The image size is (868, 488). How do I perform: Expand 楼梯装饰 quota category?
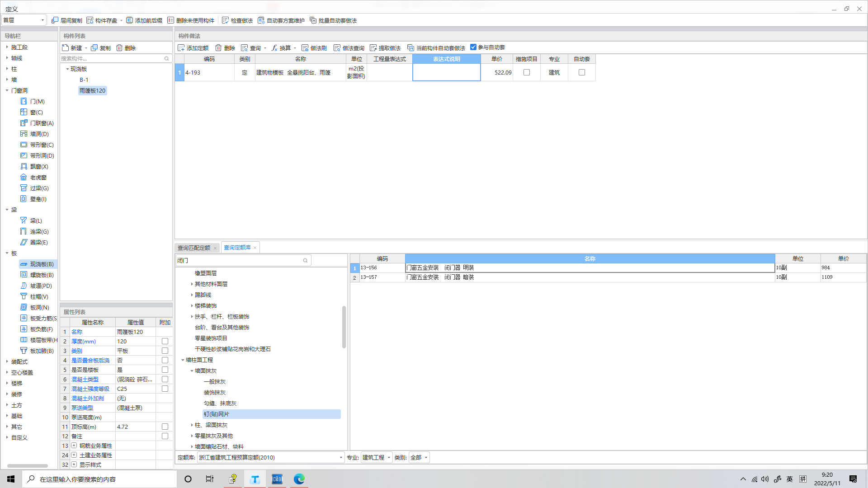(x=192, y=306)
